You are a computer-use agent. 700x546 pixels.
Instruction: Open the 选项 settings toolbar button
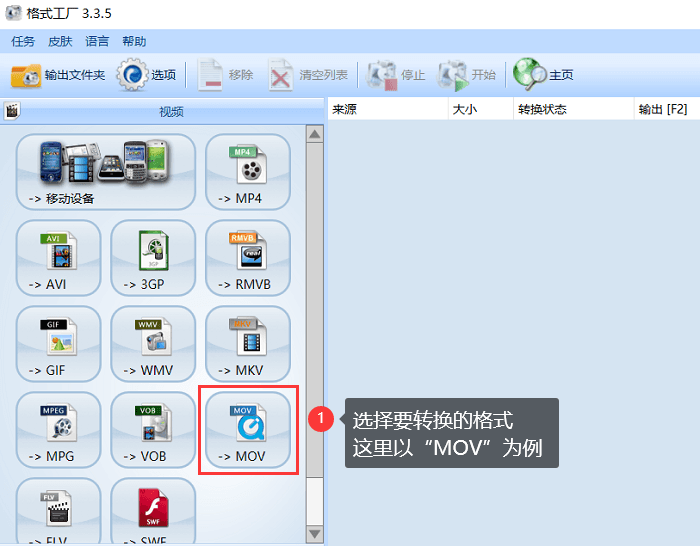[x=146, y=75]
